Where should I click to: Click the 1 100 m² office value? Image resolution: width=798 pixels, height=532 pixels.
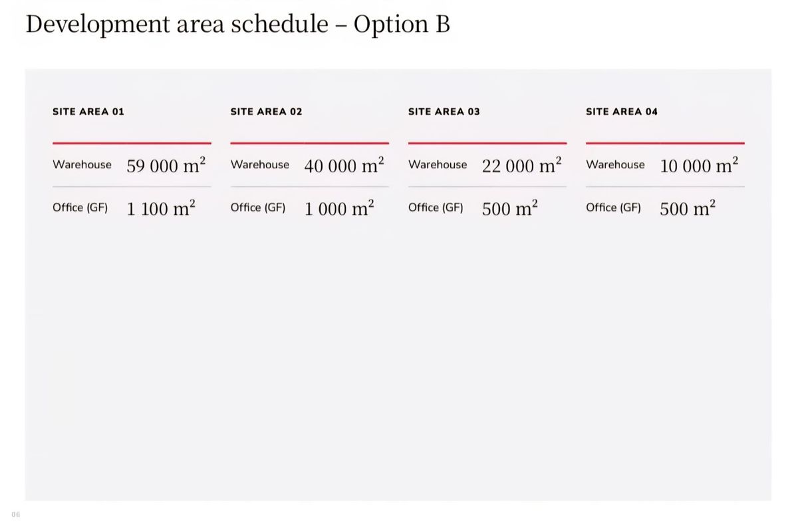pyautogui.click(x=161, y=208)
